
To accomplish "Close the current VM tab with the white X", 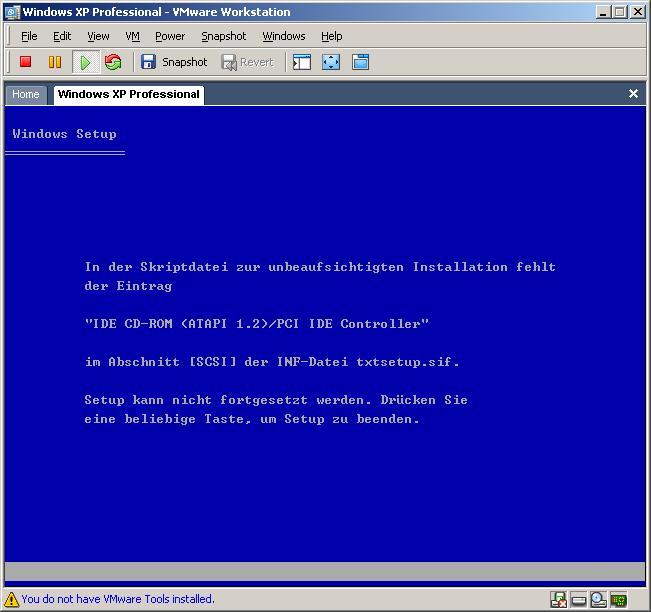I will coord(633,93).
